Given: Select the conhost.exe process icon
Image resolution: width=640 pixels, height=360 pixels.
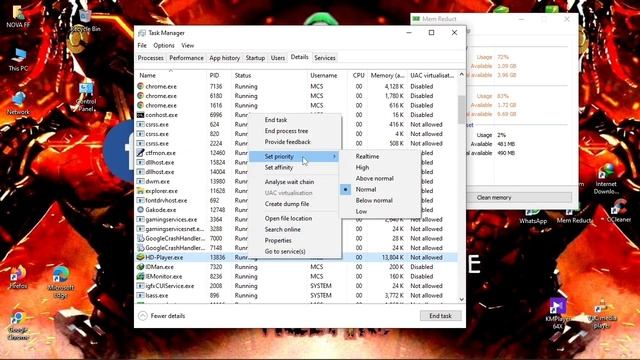Looking at the screenshot, I should (x=140, y=115).
